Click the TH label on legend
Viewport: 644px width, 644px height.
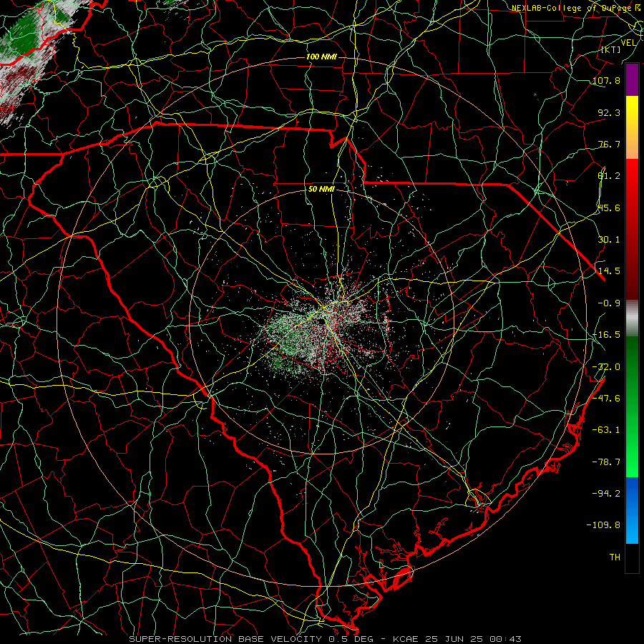pyautogui.click(x=615, y=557)
